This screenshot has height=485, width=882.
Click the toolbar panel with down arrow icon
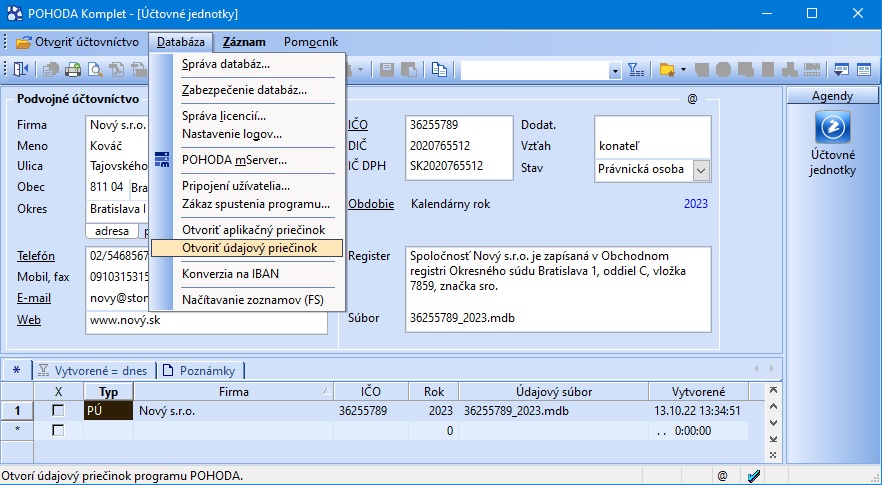842,70
